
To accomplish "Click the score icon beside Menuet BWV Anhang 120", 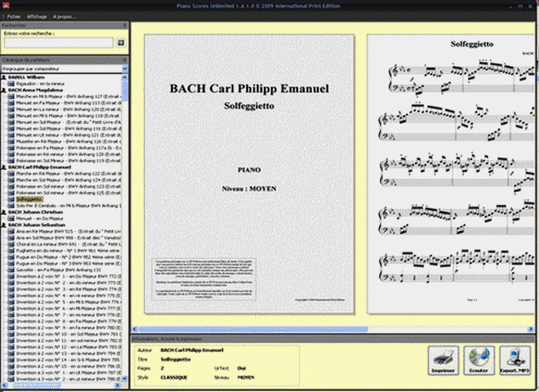I will coord(11,109).
